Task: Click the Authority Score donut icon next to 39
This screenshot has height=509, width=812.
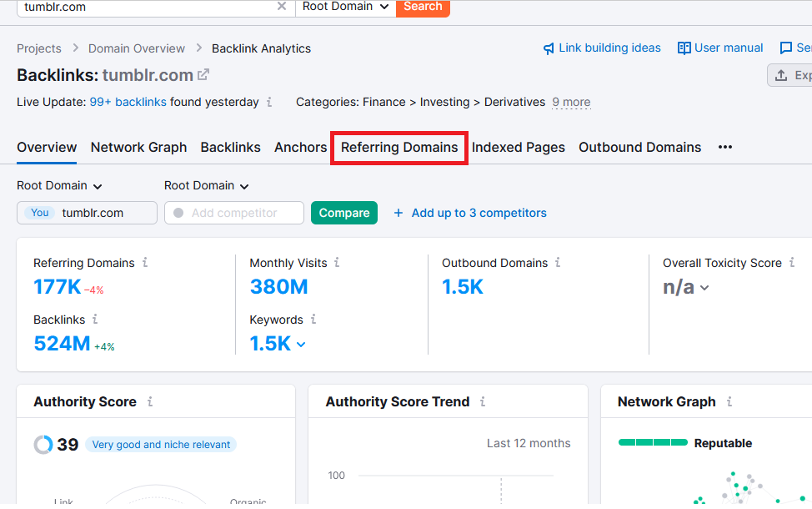Action: point(43,445)
